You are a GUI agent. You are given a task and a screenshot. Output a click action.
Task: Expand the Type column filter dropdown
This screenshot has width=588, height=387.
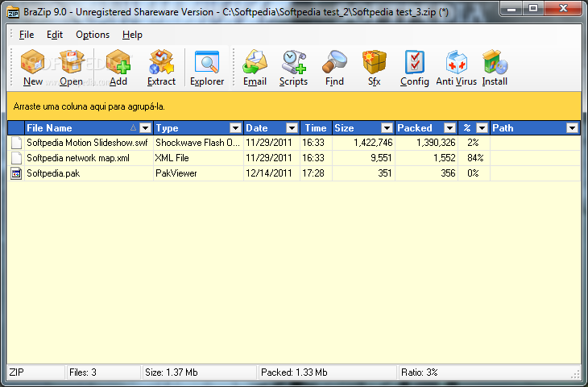(x=235, y=128)
